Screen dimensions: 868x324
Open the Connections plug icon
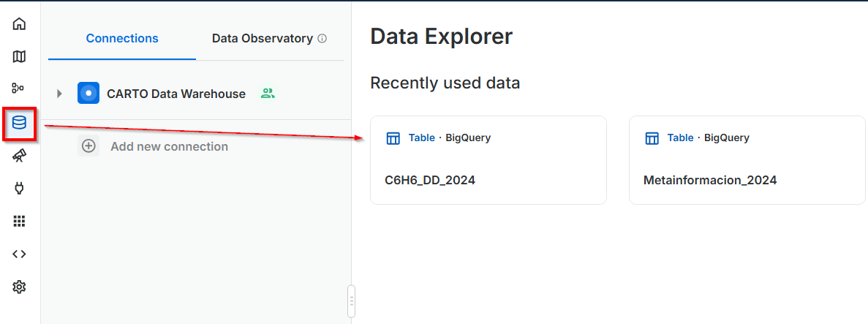20,189
